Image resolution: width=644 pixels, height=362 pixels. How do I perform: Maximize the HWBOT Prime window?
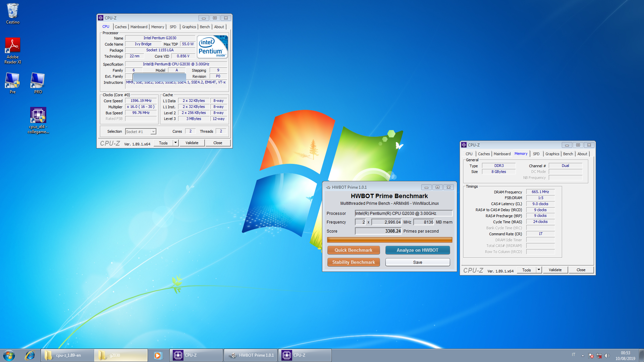(x=437, y=187)
